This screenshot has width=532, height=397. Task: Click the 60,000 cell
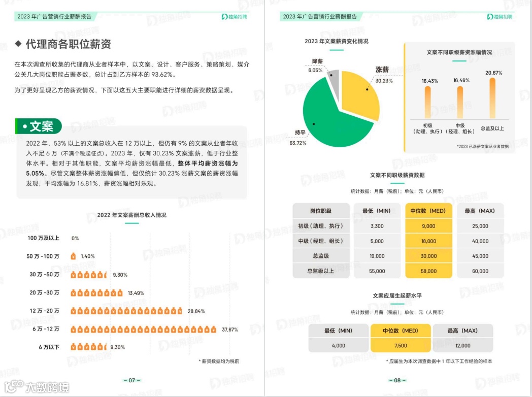tap(480, 271)
